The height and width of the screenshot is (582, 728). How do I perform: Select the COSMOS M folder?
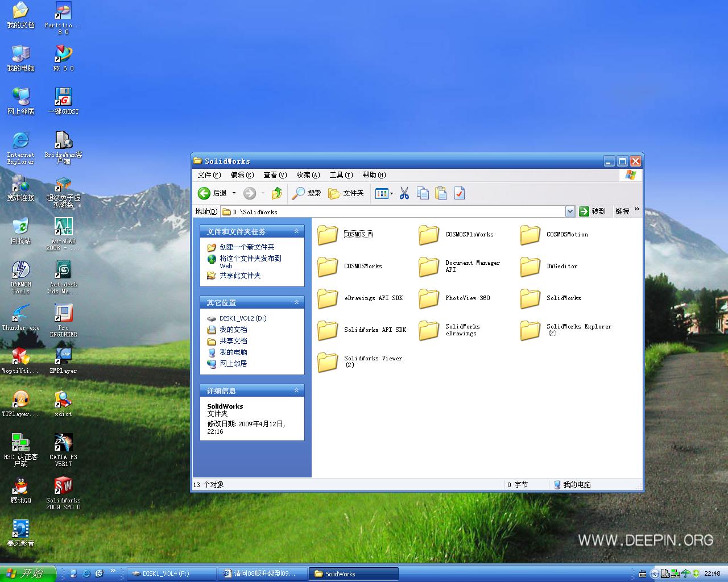tap(345, 234)
